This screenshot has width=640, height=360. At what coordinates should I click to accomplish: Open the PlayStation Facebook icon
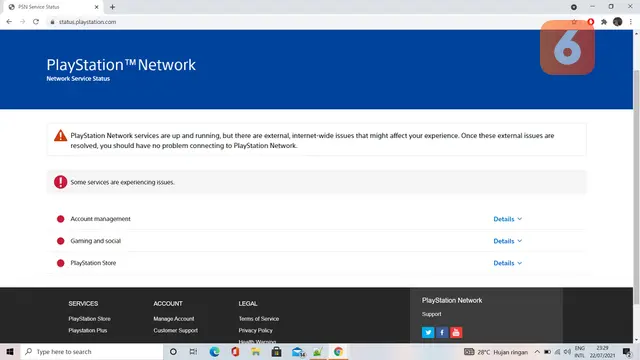[x=442, y=332]
